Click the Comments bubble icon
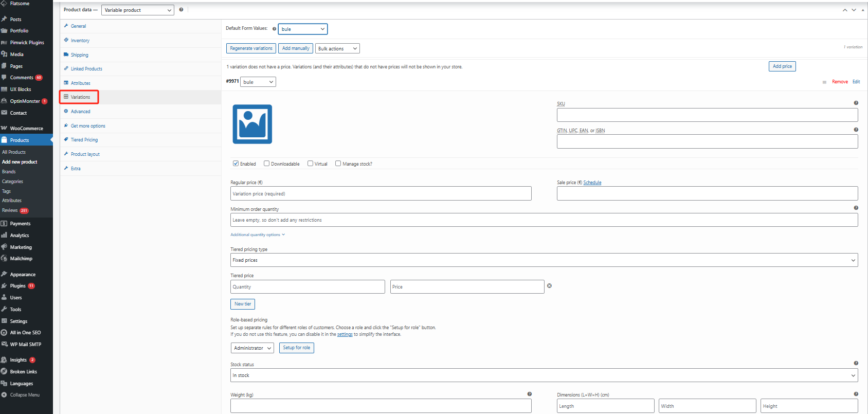The width and height of the screenshot is (868, 414). [4, 77]
